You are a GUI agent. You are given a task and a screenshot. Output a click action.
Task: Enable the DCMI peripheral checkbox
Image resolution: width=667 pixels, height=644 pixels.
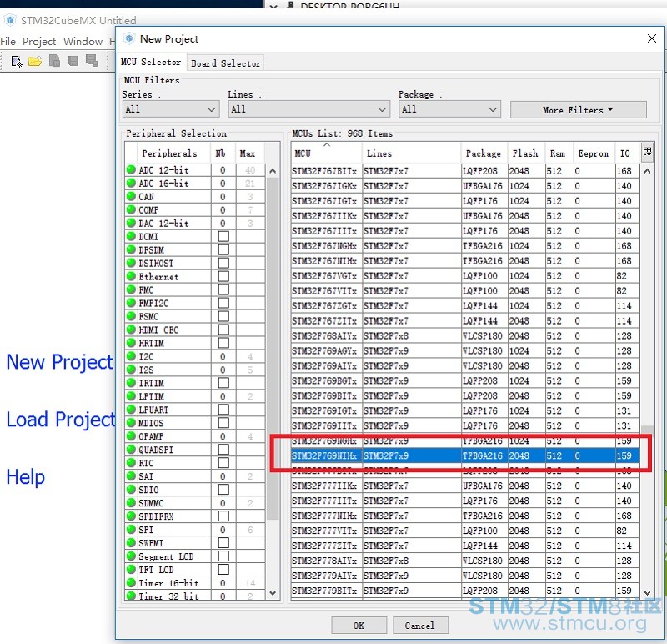[x=223, y=236]
